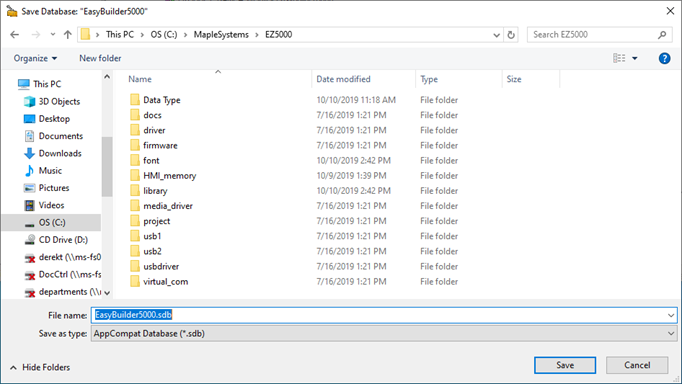Sort by Size column header

point(514,79)
